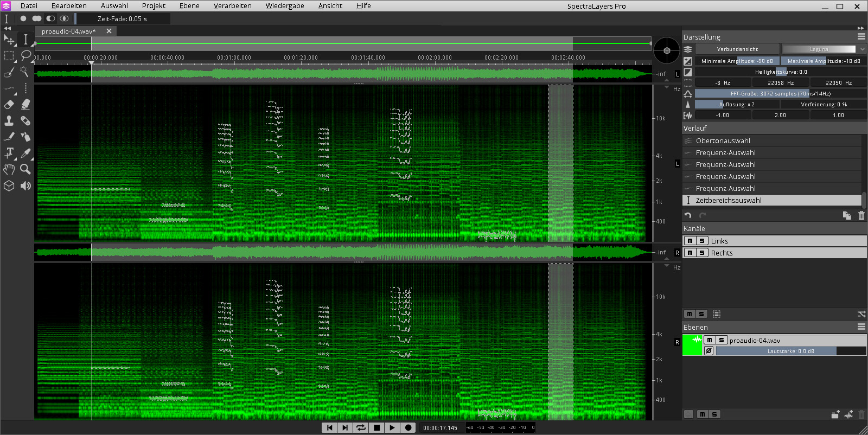This screenshot has height=435, width=868.
Task: Open the Darstellung panel options menu
Action: tap(861, 36)
